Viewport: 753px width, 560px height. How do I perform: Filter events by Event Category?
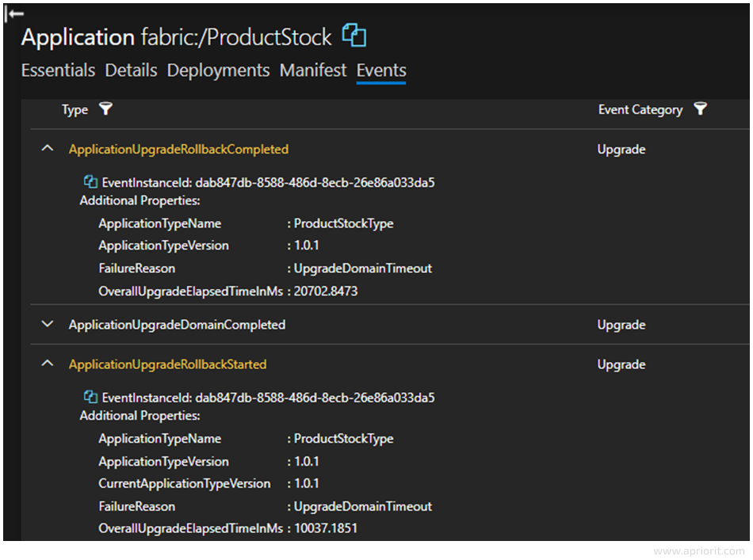pos(700,109)
